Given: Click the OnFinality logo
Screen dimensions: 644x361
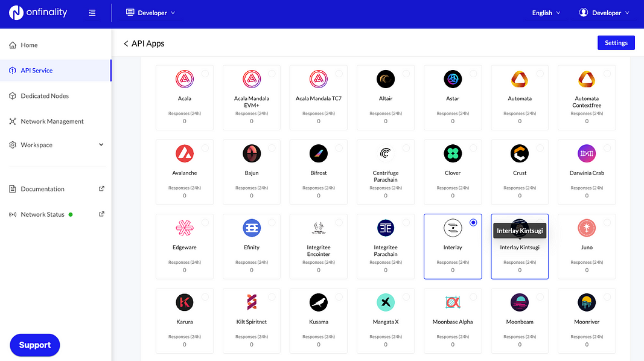Looking at the screenshot, I should 38,13.
